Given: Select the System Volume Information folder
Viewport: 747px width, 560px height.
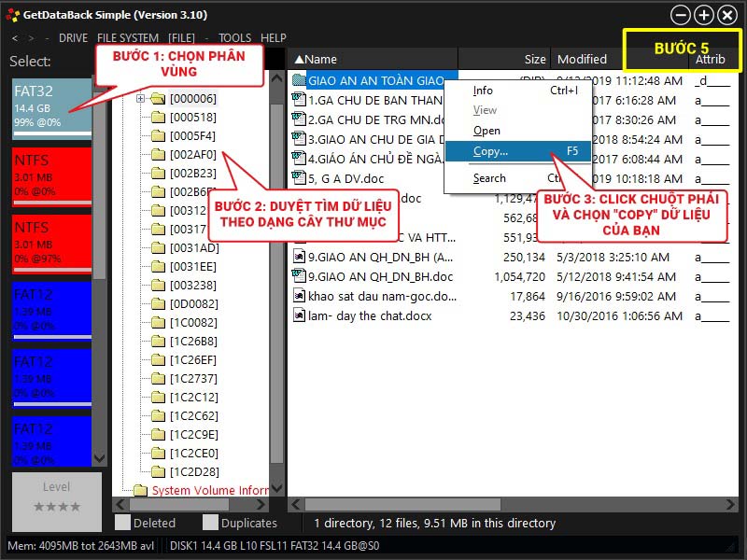Looking at the screenshot, I should pyautogui.click(x=209, y=491).
